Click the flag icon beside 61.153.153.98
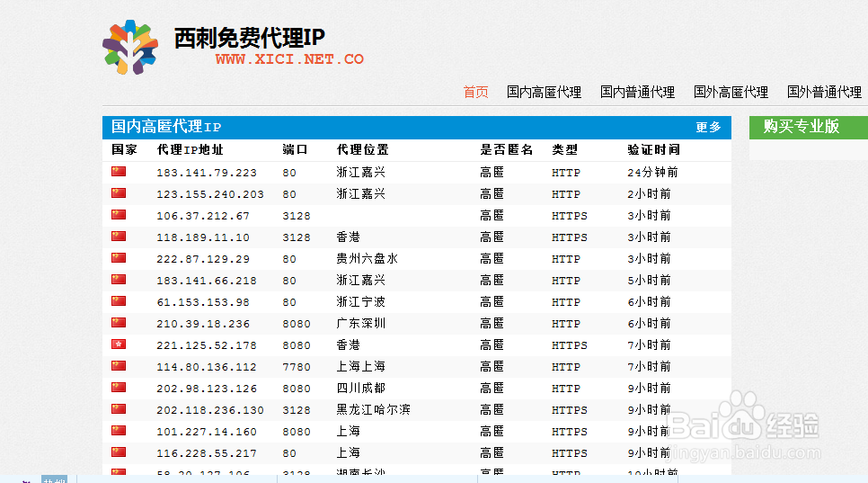Image resolution: width=868 pixels, height=483 pixels. pos(119,300)
